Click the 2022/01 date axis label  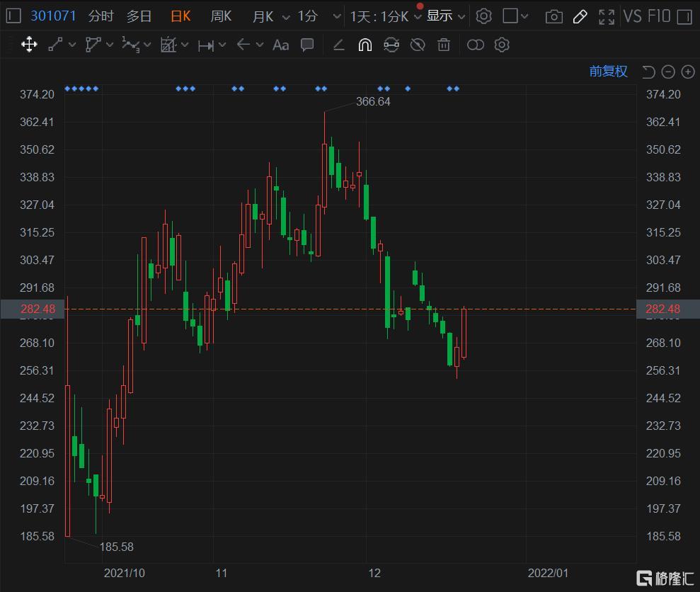click(x=548, y=573)
